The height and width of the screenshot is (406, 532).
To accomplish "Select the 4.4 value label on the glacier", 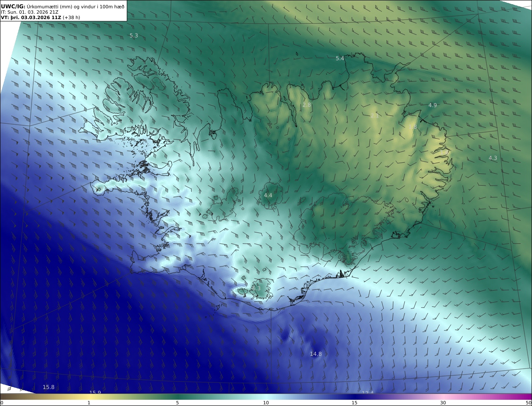I will click(x=268, y=195).
